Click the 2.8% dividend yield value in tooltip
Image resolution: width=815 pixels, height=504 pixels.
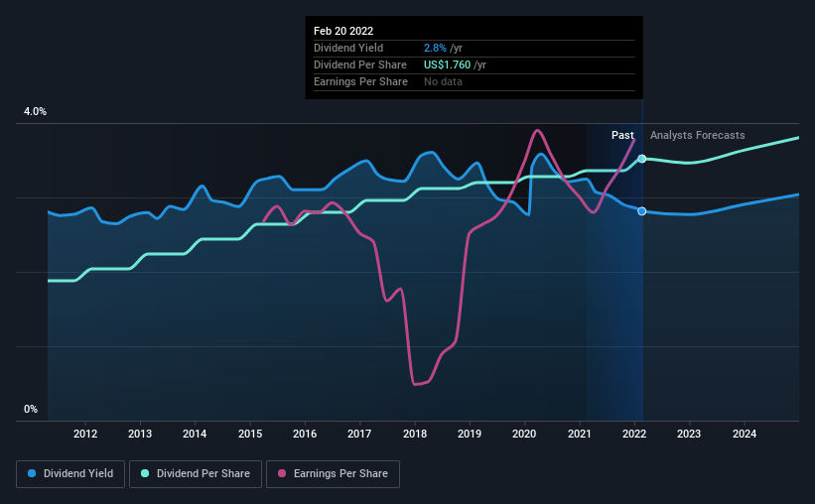click(x=435, y=48)
